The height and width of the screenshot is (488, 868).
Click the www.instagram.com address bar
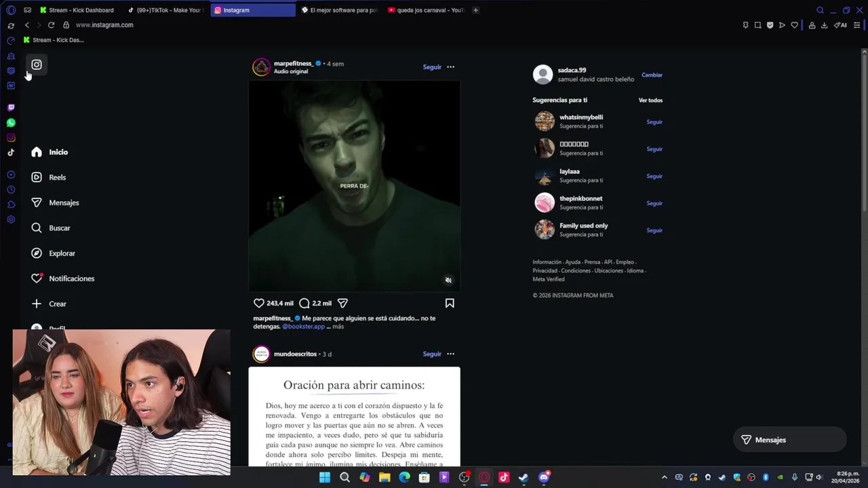[x=104, y=25]
